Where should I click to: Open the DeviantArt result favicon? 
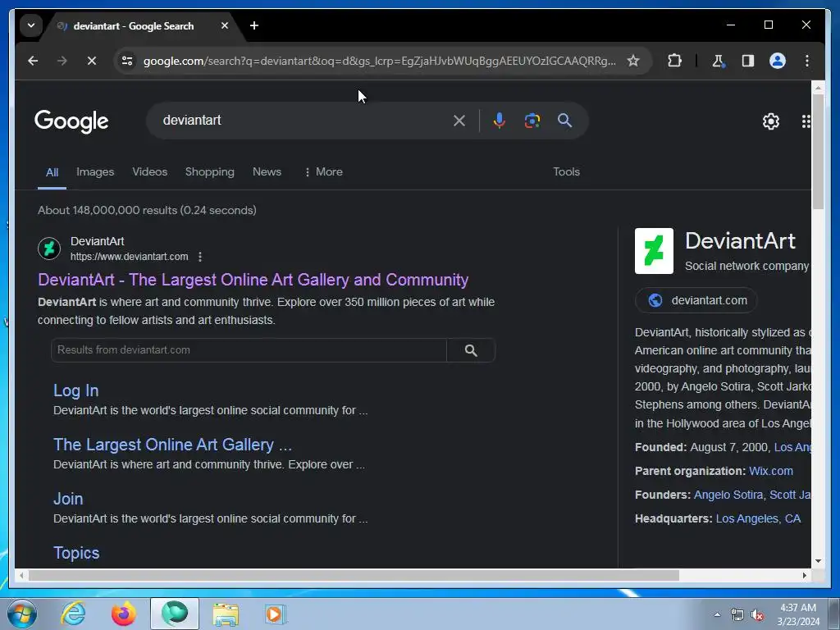click(48, 249)
